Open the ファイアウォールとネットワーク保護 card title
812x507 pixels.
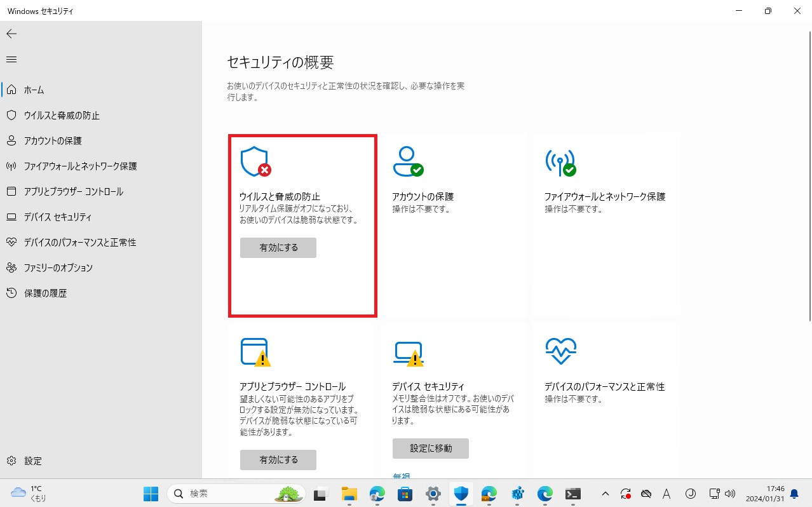[x=605, y=196]
